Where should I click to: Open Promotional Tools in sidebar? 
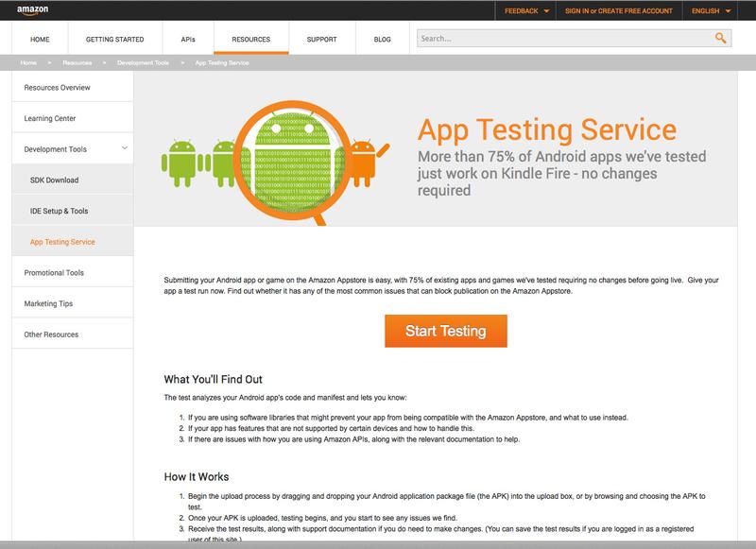73,272
